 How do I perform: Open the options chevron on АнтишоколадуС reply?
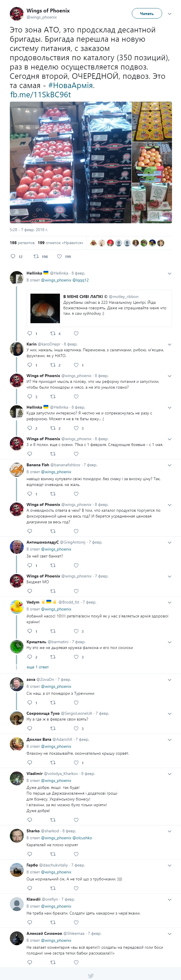pyautogui.click(x=170, y=542)
